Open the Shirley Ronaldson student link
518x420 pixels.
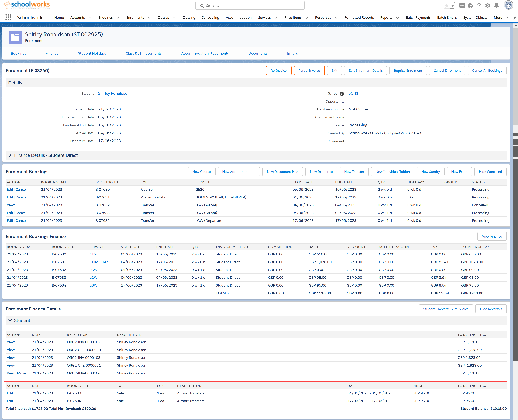[x=114, y=93]
